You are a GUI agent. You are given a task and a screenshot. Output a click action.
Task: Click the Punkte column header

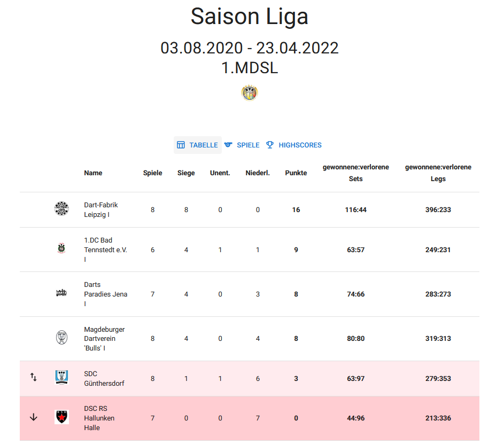(296, 173)
